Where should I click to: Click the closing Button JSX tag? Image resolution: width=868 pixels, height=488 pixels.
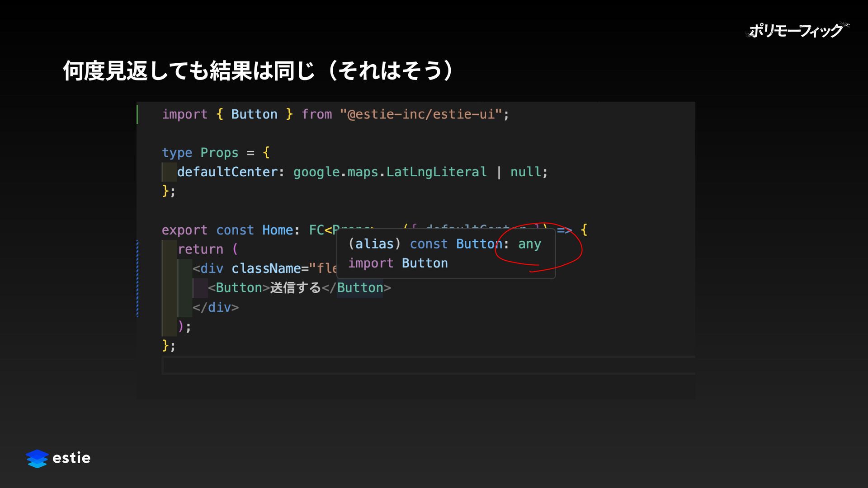(x=360, y=288)
